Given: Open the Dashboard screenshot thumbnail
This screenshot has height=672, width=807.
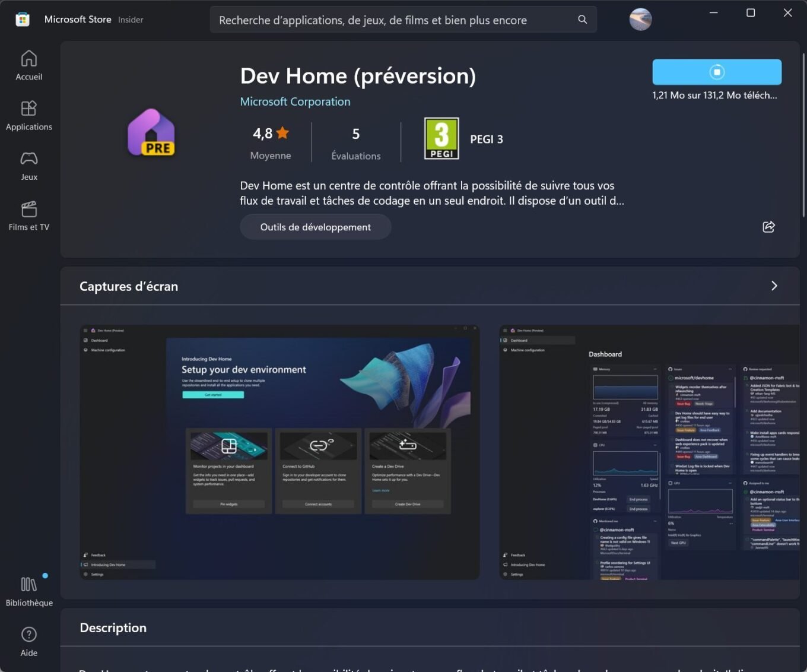Looking at the screenshot, I should [x=649, y=452].
